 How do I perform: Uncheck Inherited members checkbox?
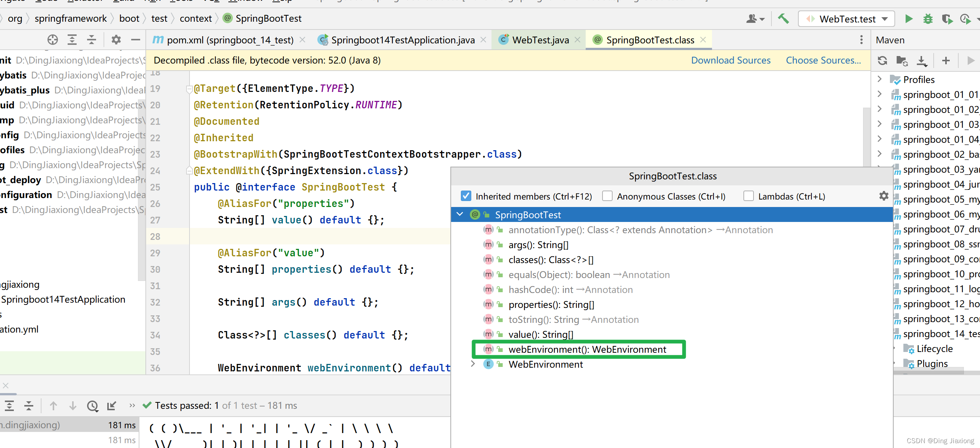pos(465,196)
